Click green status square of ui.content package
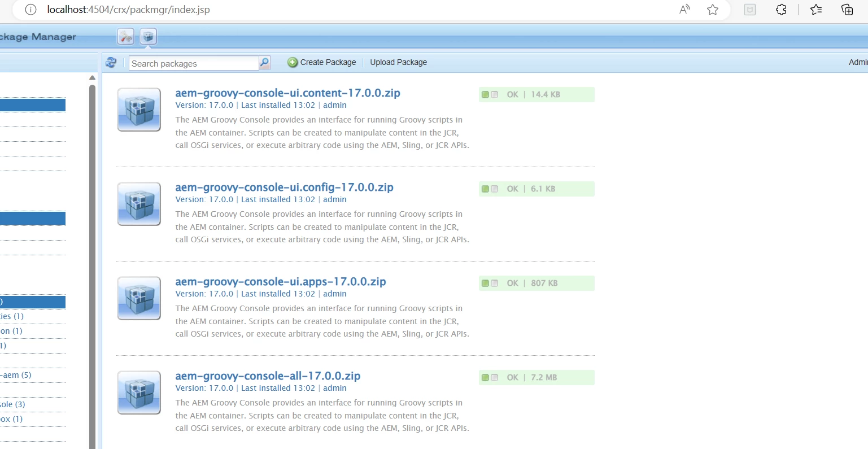 click(x=485, y=95)
